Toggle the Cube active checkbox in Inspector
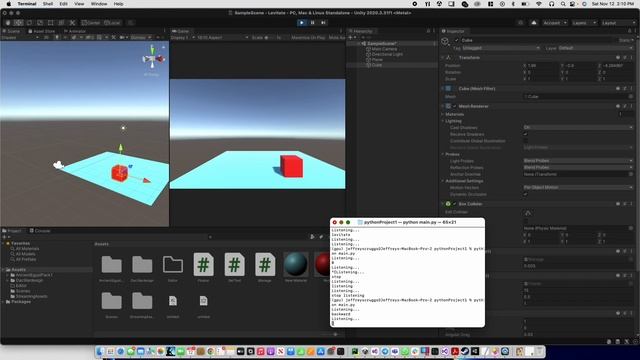Viewport: 640px width, 360px height. pos(457,40)
